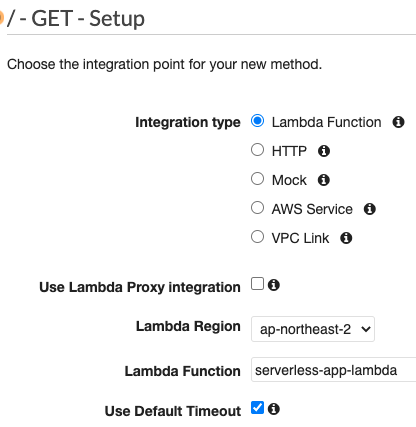Choose VPC Link radio button
This screenshot has height=427, width=416.
[x=257, y=237]
